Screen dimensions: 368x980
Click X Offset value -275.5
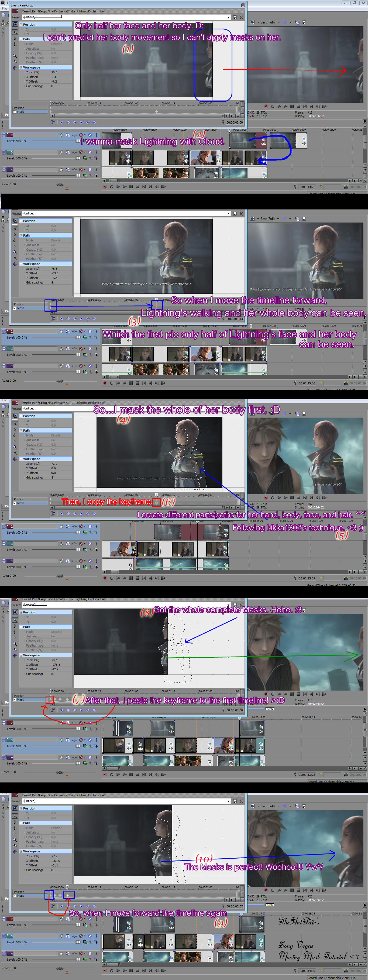(x=56, y=665)
